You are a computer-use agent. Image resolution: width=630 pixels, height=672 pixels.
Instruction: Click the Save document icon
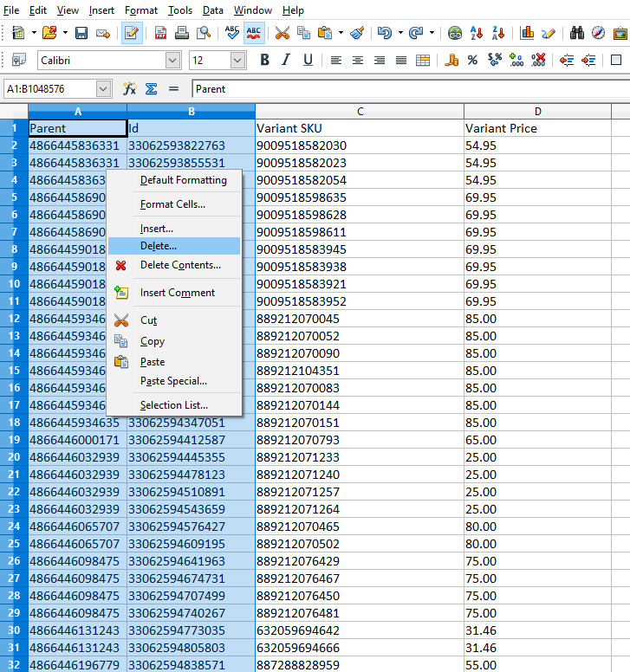[x=81, y=34]
